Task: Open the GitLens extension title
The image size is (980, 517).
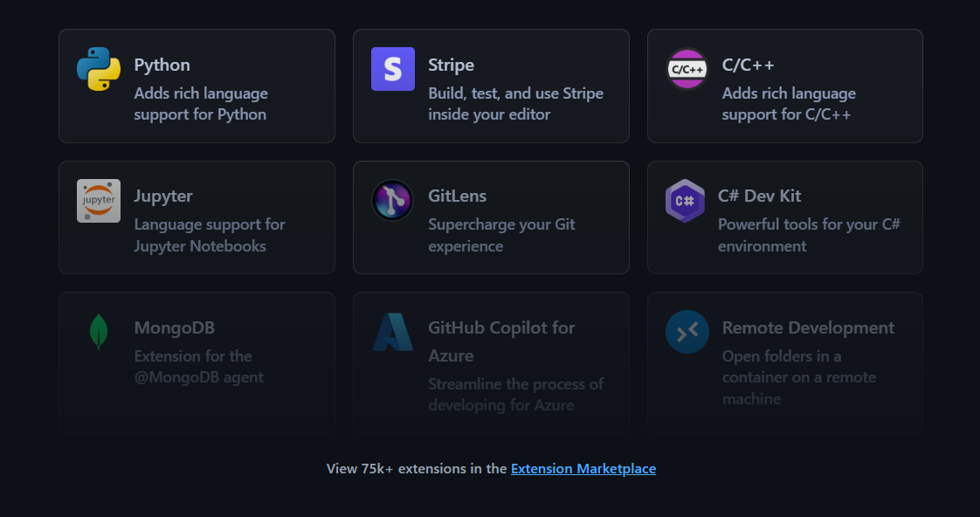Action: (x=457, y=196)
